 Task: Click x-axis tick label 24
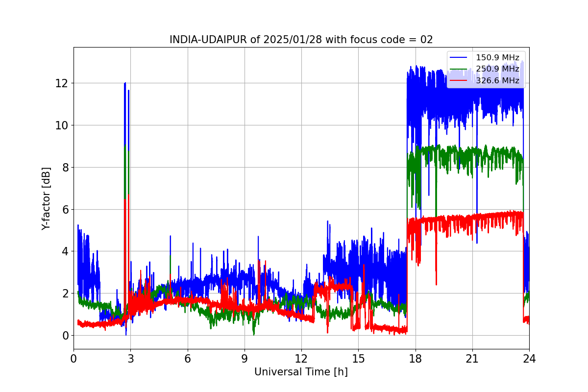pyautogui.click(x=529, y=359)
